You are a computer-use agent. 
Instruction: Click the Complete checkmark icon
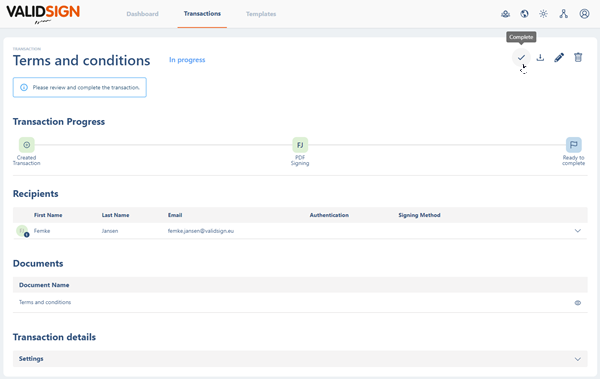click(x=521, y=58)
